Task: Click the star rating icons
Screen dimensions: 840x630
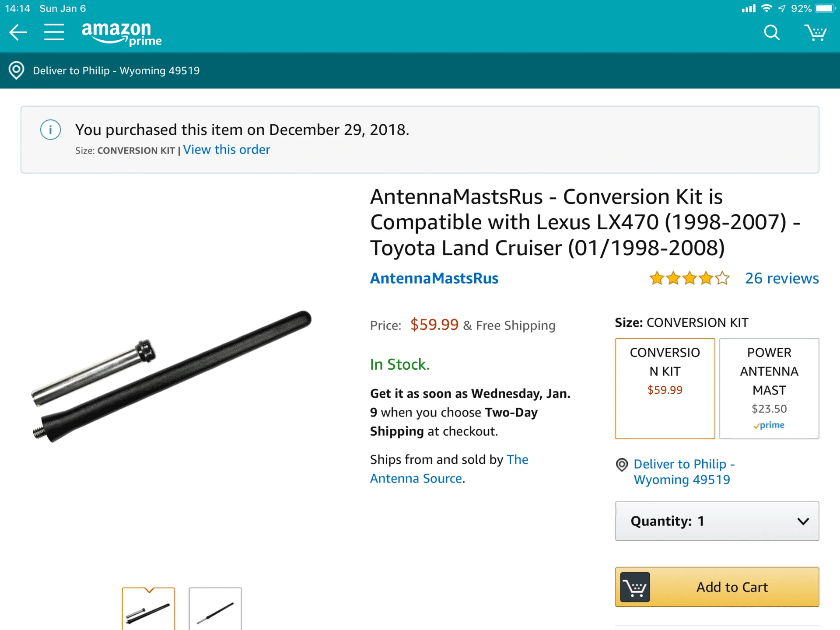Action: 689,278
